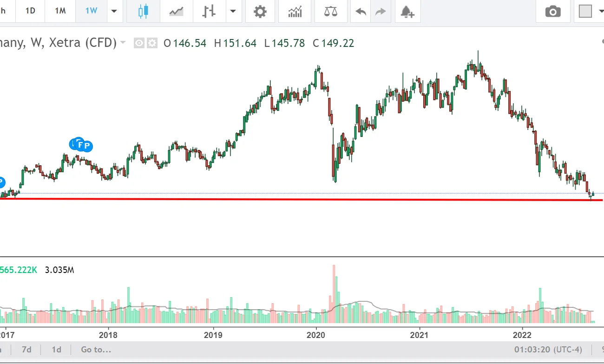604x364 pixels.
Task: Expand the time interval dropdown arrow
Action: 114,12
